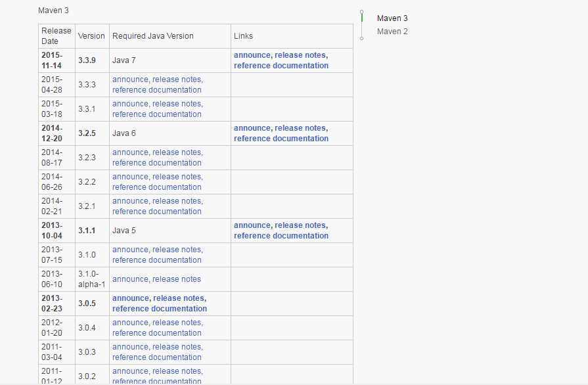Open reference documentation for version 3.1.1

pyautogui.click(x=281, y=236)
